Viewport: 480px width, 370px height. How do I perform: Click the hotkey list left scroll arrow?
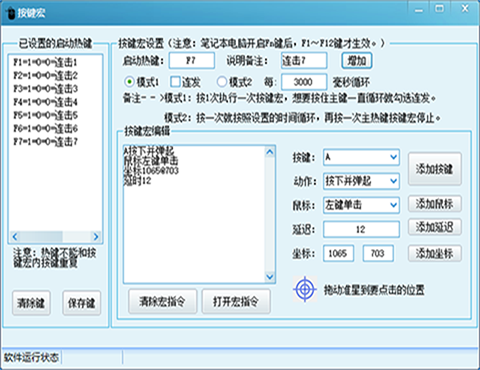point(15,236)
